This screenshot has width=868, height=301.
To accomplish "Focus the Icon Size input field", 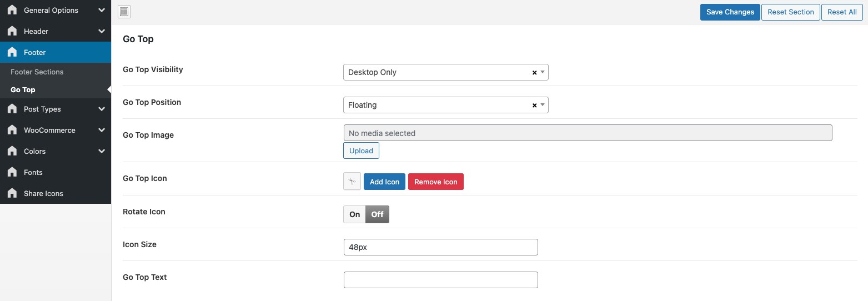I will pos(440,247).
